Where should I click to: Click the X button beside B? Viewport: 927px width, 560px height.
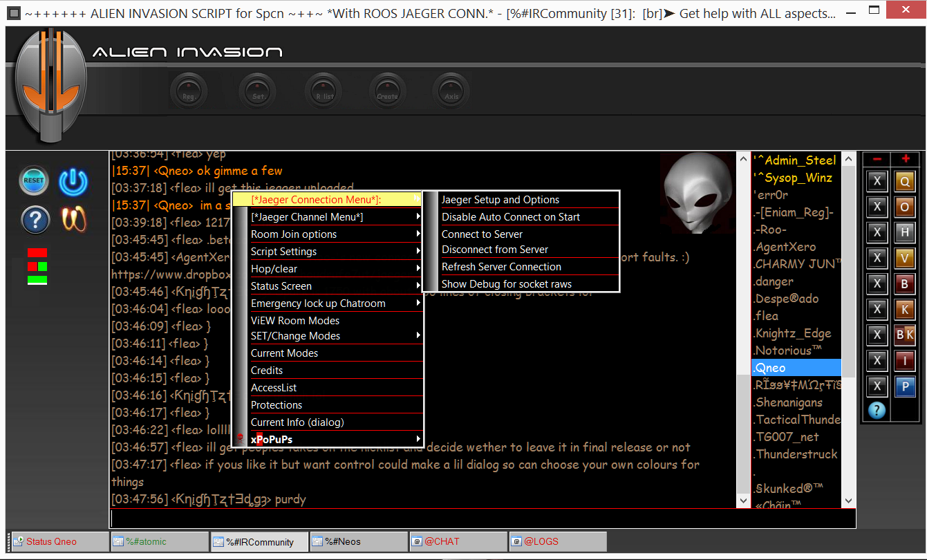click(x=877, y=283)
